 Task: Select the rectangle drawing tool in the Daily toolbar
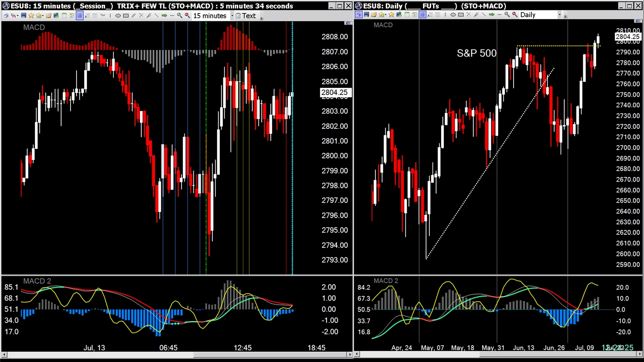(461, 14)
